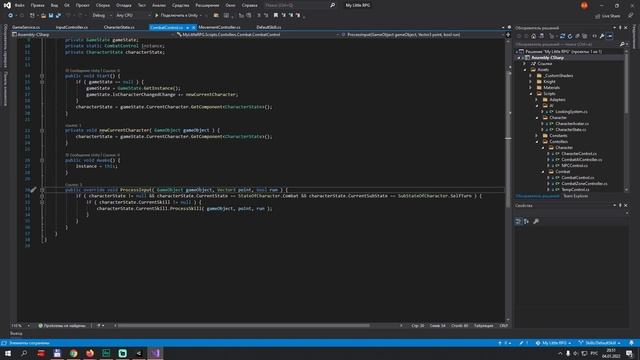
Task: Click the navigate backward toolbar icon
Action: (x=10, y=16)
